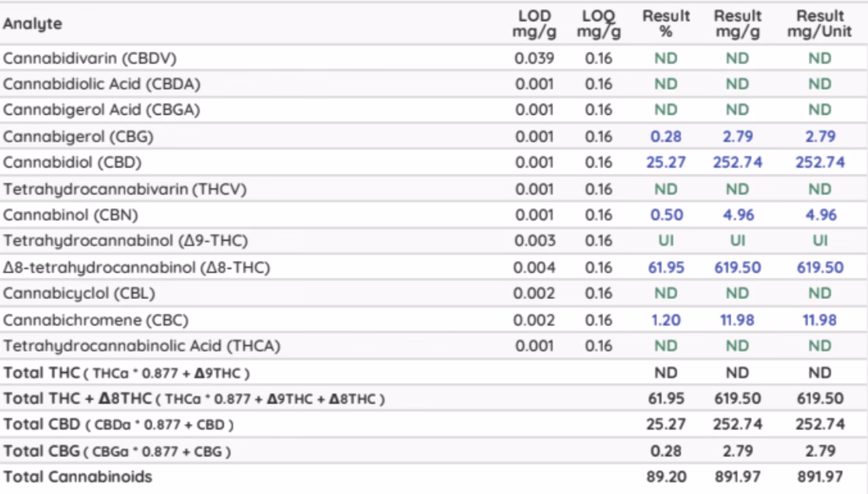Click the Tetrahydrocannabinolic Acid (THCA) row label
The image size is (868, 494).
142,346
